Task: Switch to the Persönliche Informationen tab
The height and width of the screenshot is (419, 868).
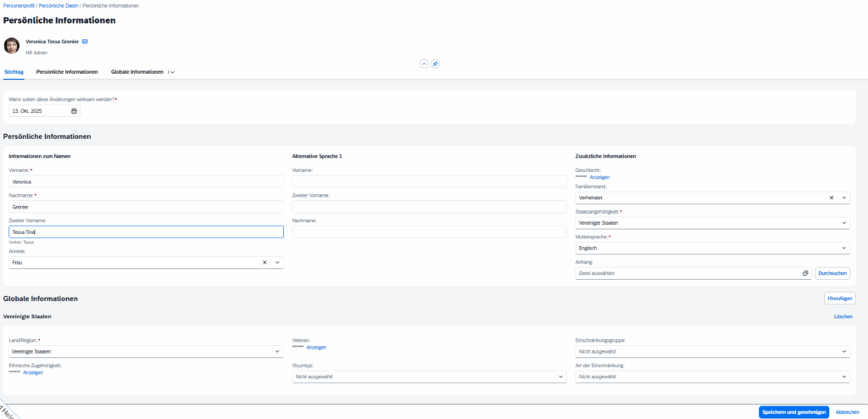Action: (x=67, y=72)
